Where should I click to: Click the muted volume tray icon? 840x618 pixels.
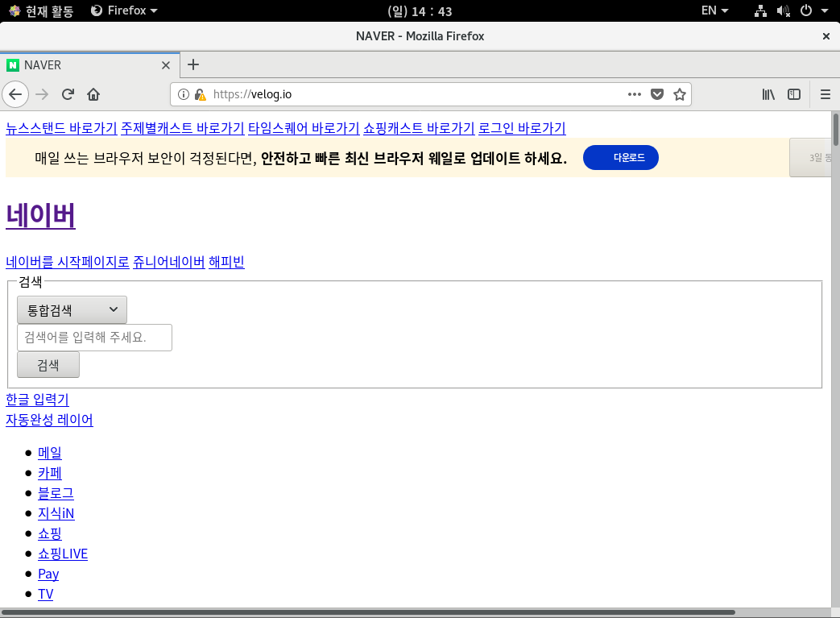pos(783,10)
